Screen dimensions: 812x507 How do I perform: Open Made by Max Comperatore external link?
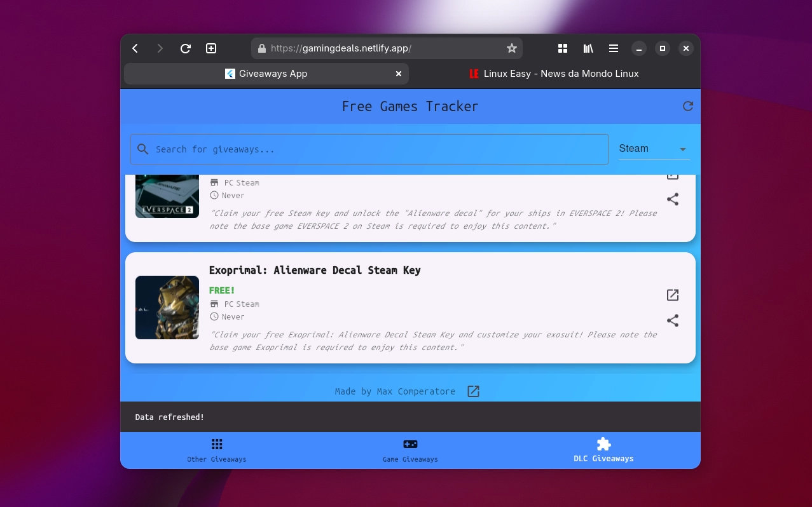(473, 391)
